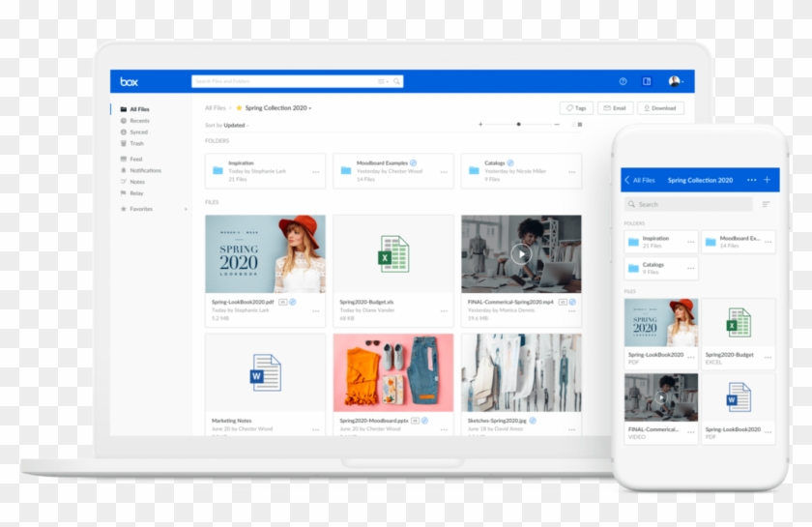Image resolution: width=812 pixels, height=527 pixels.
Task: Click the Tags button
Action: [576, 108]
